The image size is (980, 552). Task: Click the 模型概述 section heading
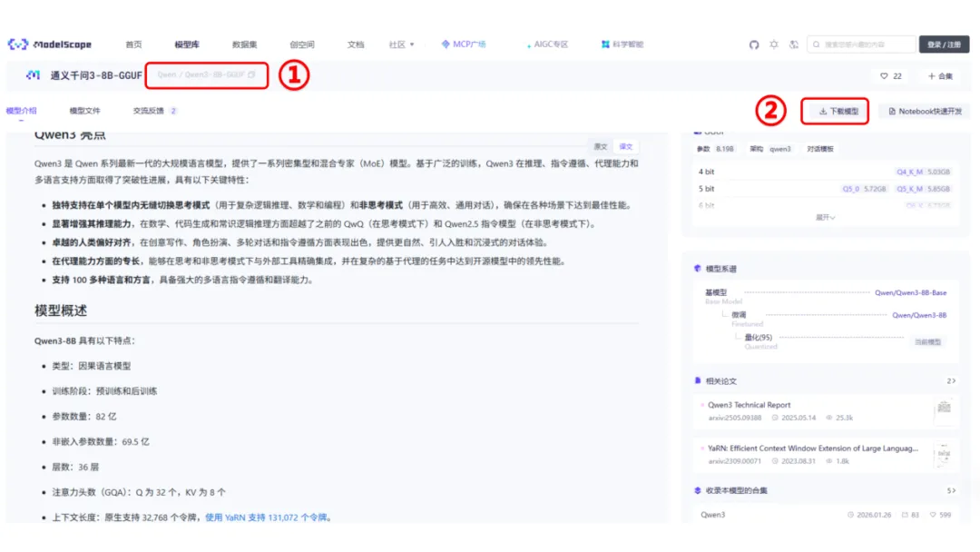pyautogui.click(x=61, y=310)
